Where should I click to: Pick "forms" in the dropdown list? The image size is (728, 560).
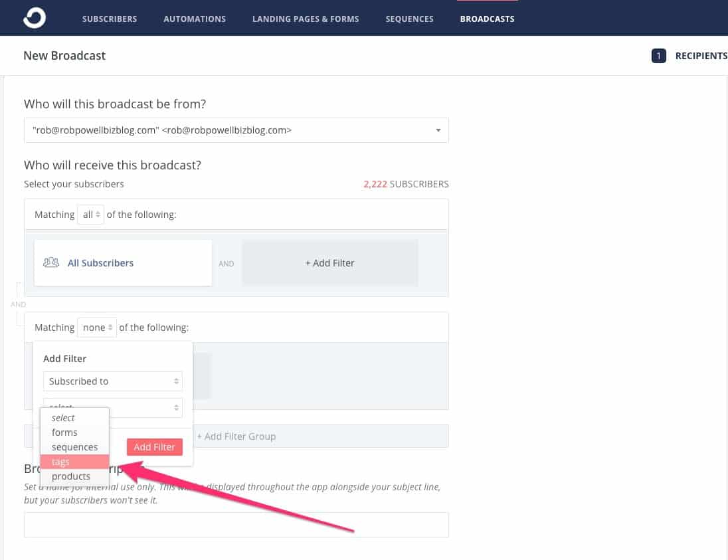(64, 432)
